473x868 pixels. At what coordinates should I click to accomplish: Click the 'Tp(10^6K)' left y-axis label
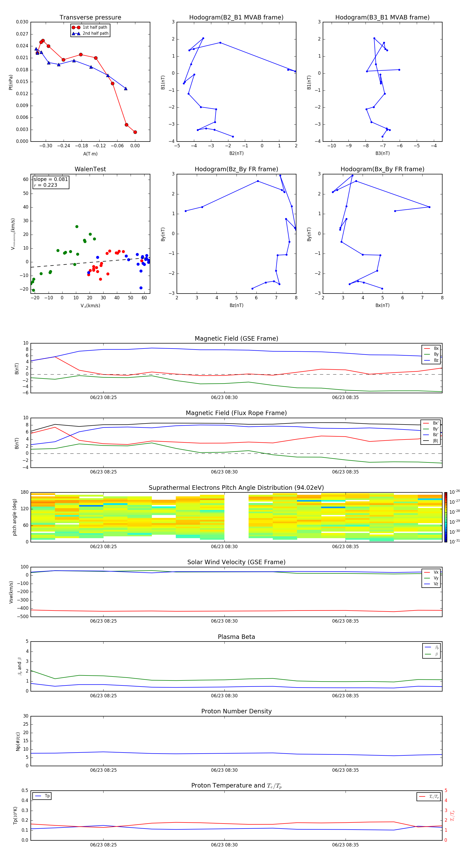coord(15,815)
